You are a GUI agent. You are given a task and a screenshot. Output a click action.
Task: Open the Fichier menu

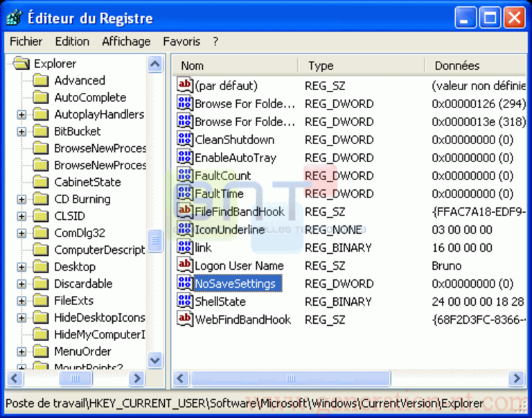coord(26,42)
